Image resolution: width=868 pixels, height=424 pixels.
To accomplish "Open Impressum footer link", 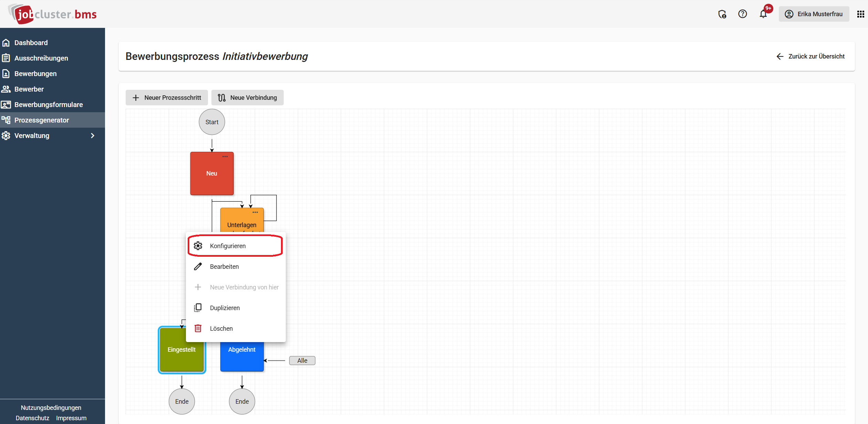I will coord(71,418).
